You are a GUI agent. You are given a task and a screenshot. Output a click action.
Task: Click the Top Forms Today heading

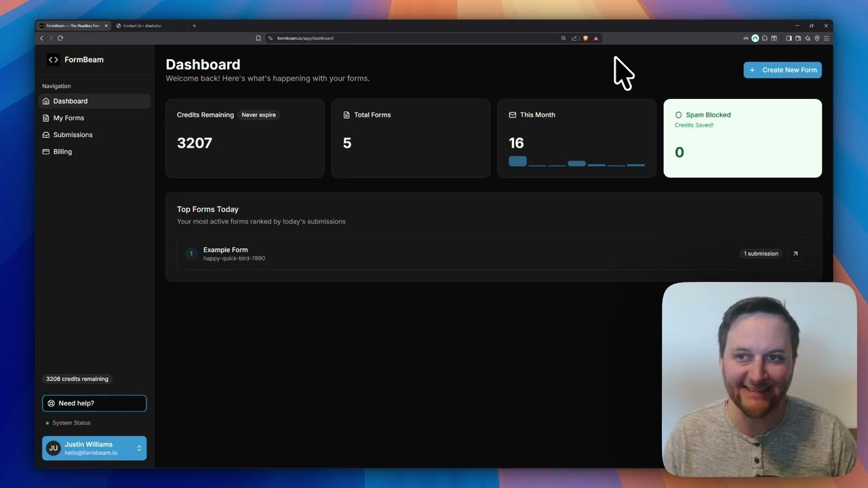(208, 209)
